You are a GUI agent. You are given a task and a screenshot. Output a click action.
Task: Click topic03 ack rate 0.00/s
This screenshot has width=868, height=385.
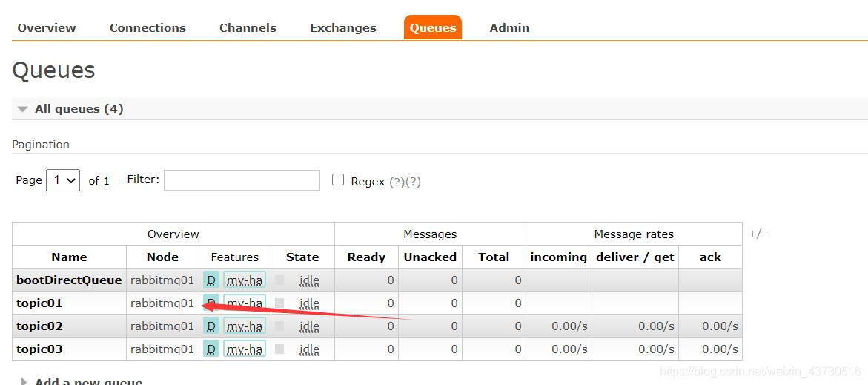[720, 349]
